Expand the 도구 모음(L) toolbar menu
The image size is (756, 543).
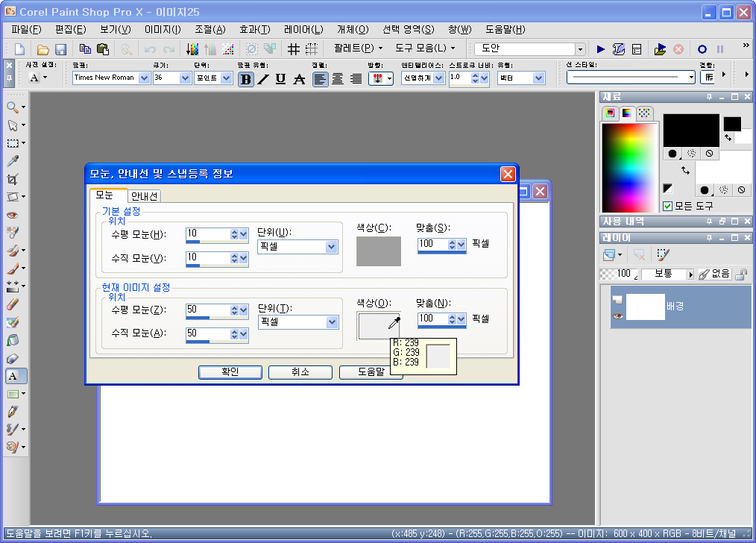pyautogui.click(x=425, y=48)
